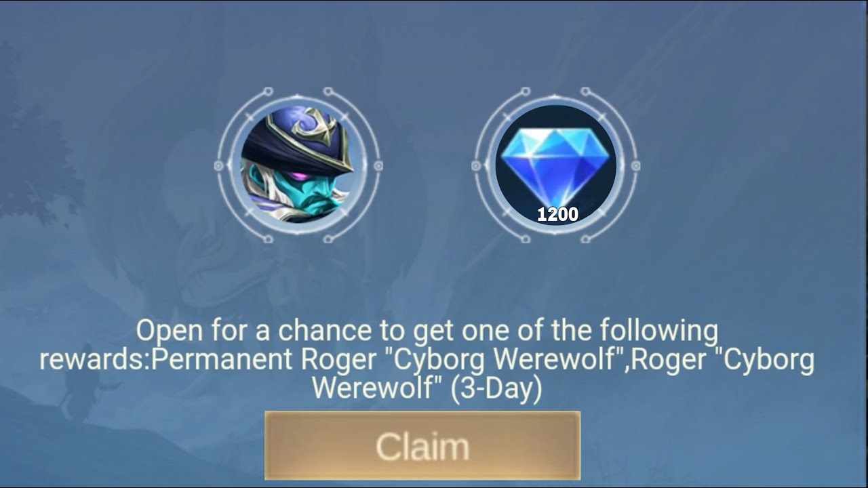Click the ring node left of the diamond
The height and width of the screenshot is (488, 868).
pyautogui.click(x=476, y=165)
